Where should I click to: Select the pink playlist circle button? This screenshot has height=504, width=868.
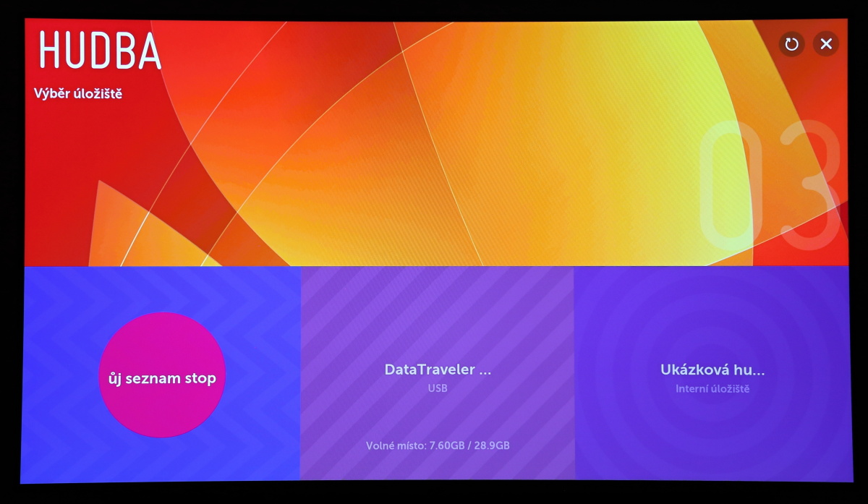[162, 375]
